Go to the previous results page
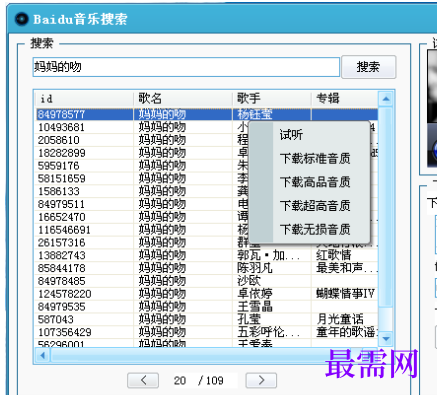 [143, 380]
